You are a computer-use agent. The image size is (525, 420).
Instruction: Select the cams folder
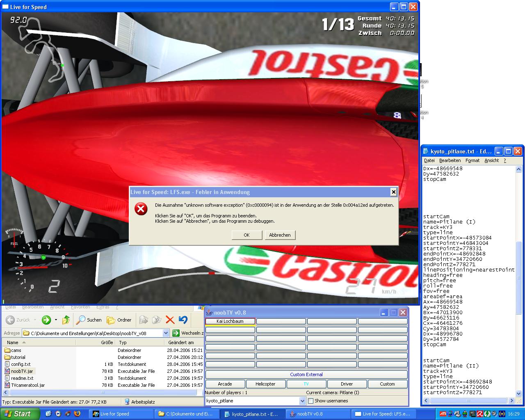tap(13, 350)
